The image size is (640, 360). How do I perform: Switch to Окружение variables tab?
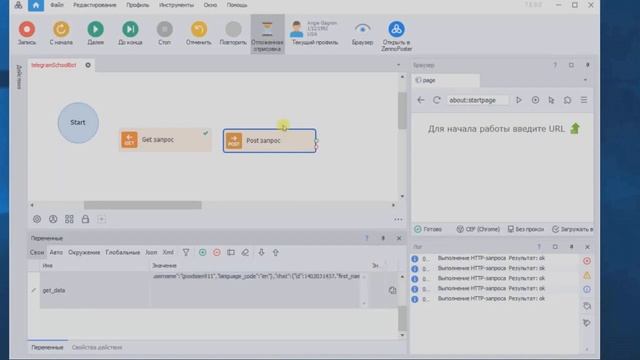click(84, 252)
